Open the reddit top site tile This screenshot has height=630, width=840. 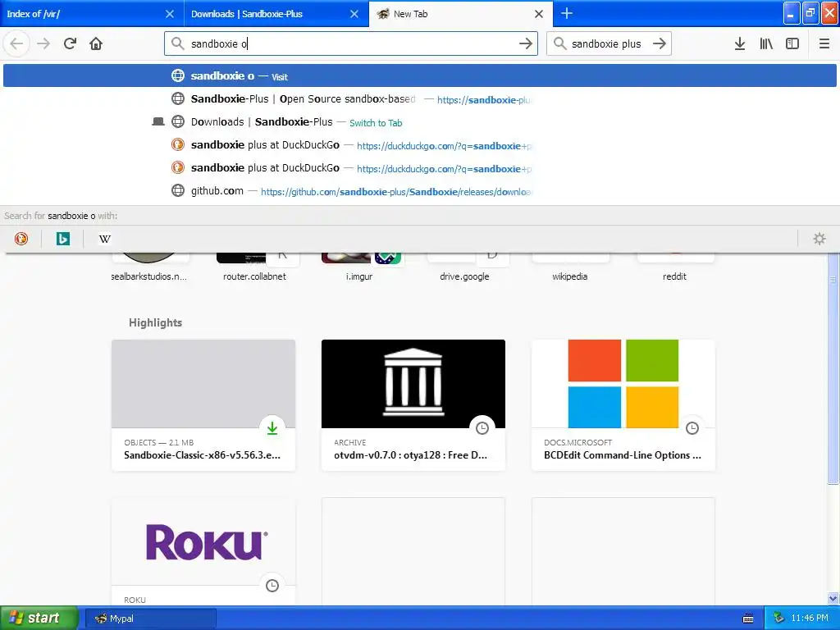click(674, 267)
